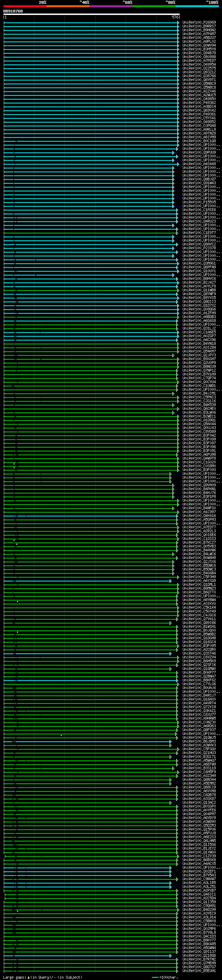This screenshot has height=980, width=222.
Task: Select subject label UniRef100_Q38766
Action: (199, 76)
